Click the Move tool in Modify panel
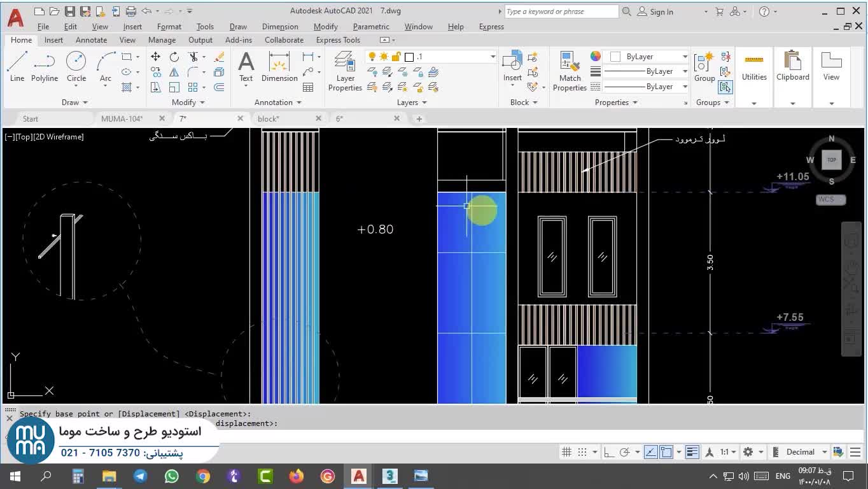The height and width of the screenshot is (489, 868). coord(155,57)
